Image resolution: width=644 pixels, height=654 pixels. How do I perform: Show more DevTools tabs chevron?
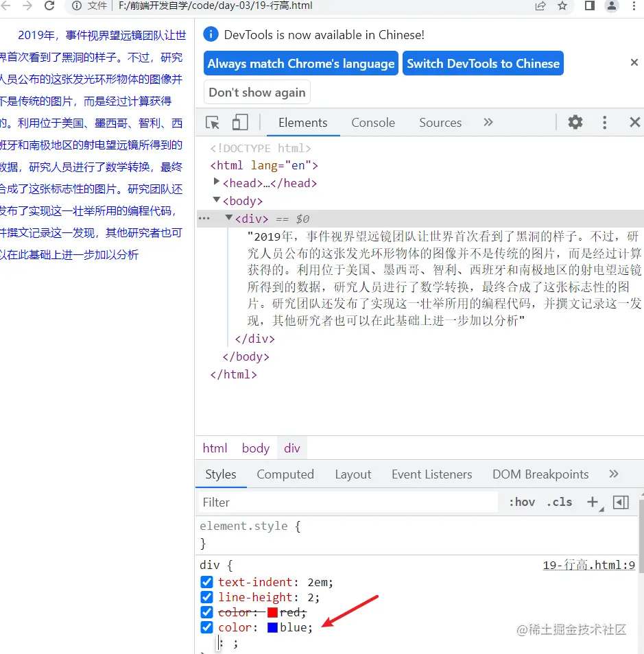[488, 122]
